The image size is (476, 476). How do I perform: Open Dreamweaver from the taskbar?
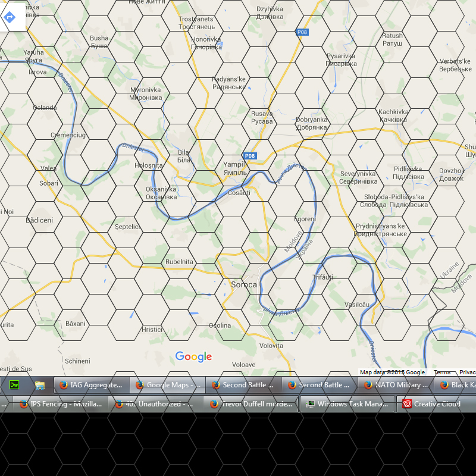[14, 385]
